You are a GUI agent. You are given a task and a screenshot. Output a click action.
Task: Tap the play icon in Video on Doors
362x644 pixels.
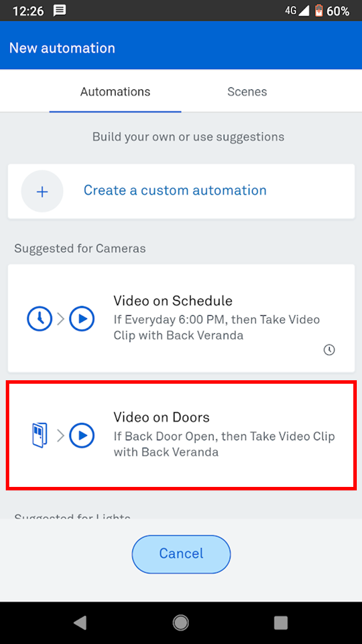(82, 435)
